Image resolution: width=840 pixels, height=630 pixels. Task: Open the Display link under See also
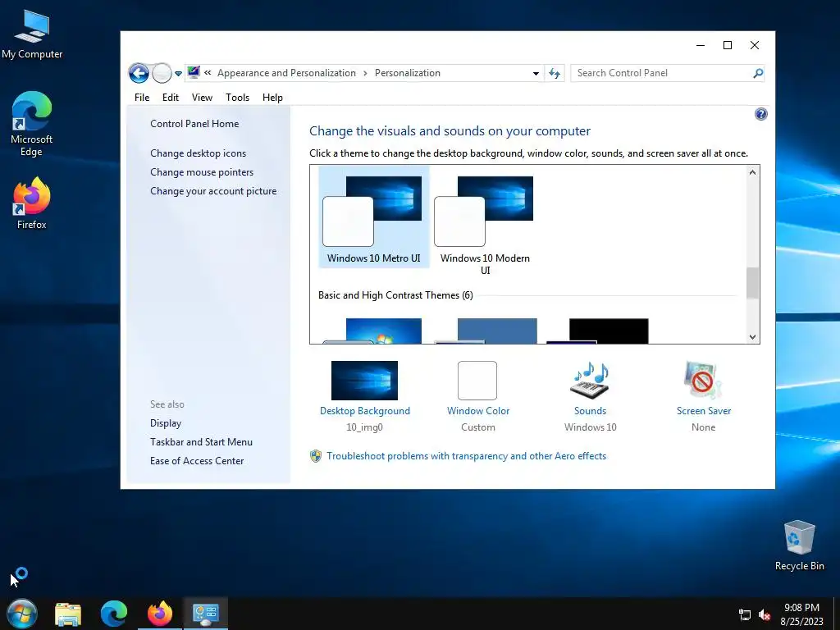point(166,423)
